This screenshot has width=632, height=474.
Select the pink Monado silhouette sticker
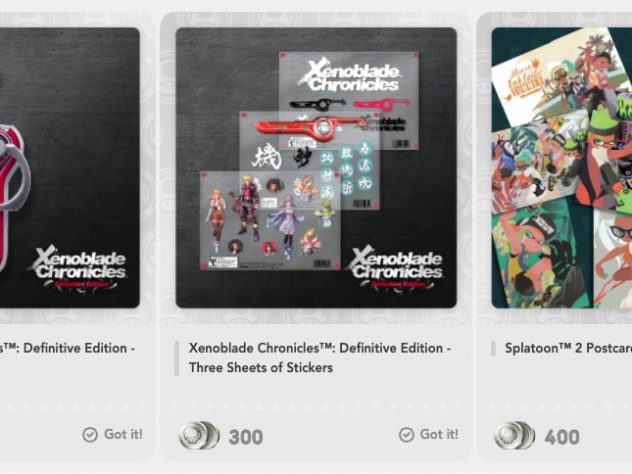click(381, 104)
